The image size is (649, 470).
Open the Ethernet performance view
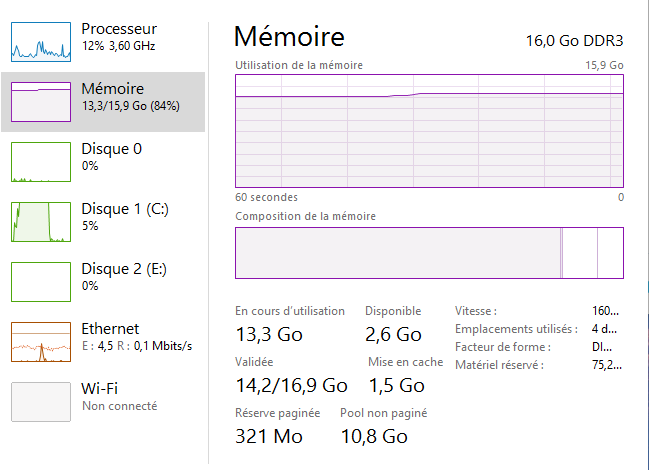(110, 329)
